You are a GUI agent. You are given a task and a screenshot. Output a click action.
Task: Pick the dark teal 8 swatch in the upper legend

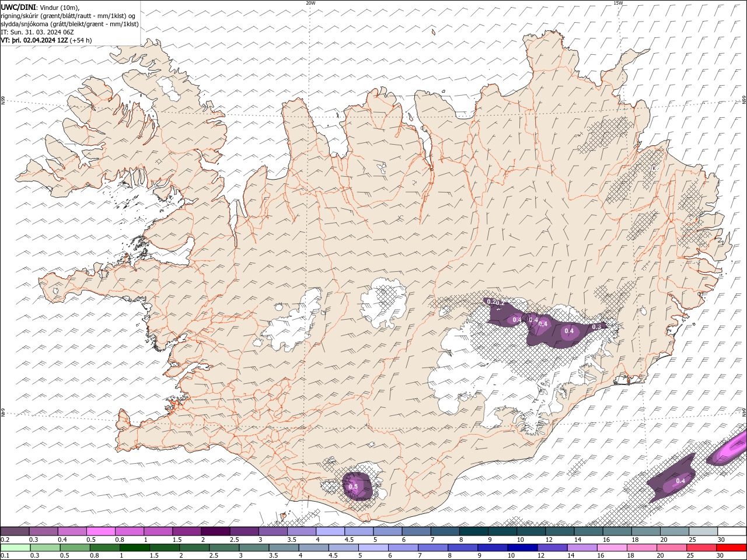[473, 531]
